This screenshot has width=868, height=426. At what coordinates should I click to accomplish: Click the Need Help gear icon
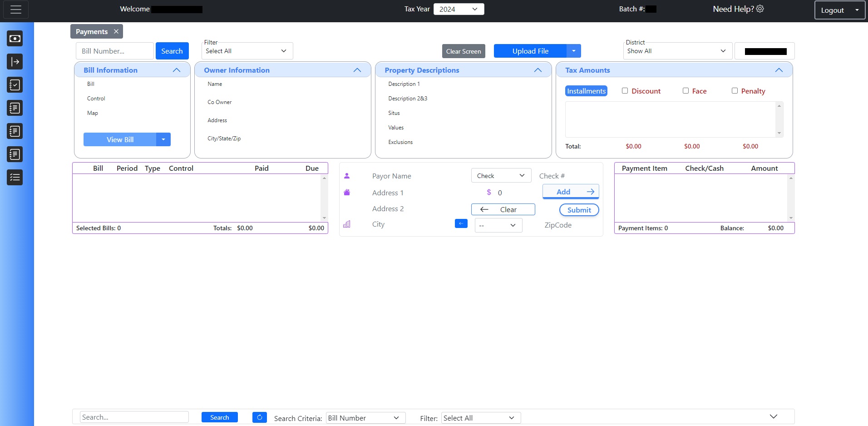click(760, 9)
